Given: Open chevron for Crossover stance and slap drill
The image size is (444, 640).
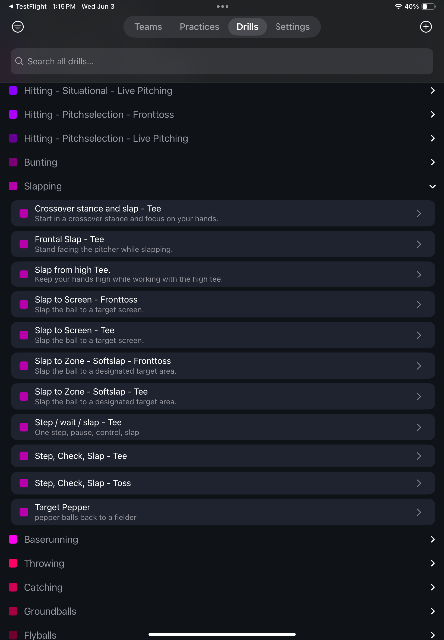Looking at the screenshot, I should click(419, 213).
